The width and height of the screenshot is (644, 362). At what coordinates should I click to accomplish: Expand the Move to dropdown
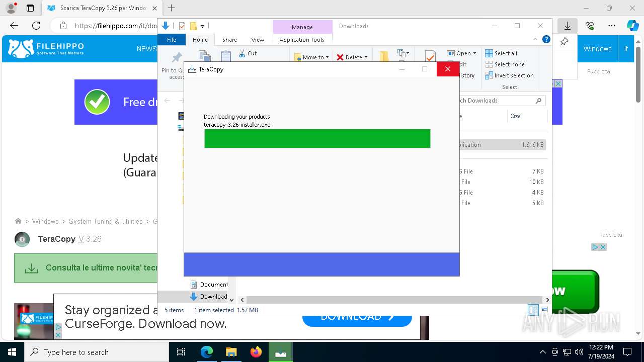(x=327, y=57)
